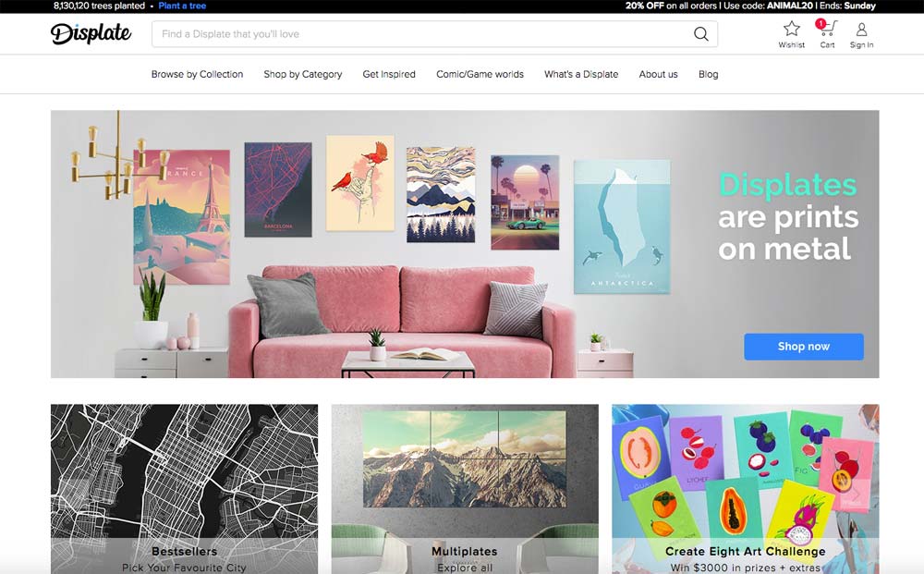The width and height of the screenshot is (924, 574).
Task: Click the '20% OFF on all orders' promo text
Action: [x=672, y=6]
